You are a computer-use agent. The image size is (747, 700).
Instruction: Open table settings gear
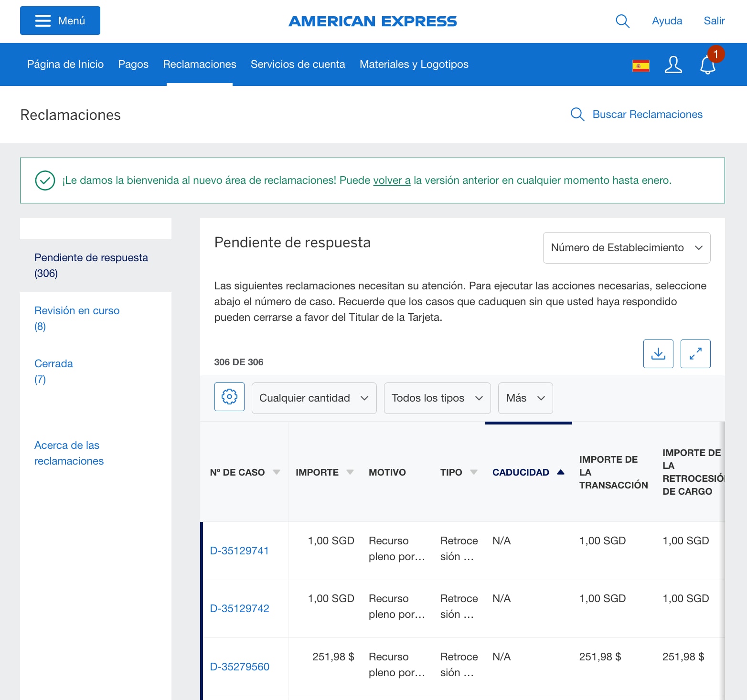coord(229,397)
